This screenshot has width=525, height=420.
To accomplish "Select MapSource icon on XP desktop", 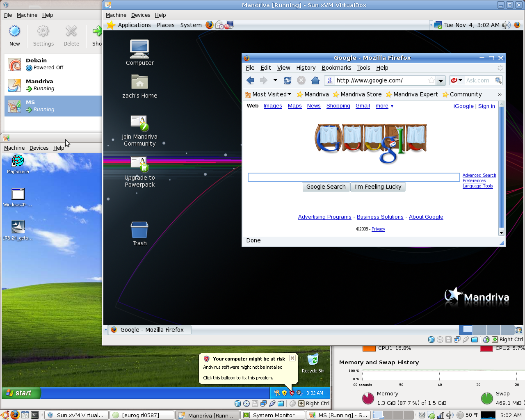I will pyautogui.click(x=18, y=161).
